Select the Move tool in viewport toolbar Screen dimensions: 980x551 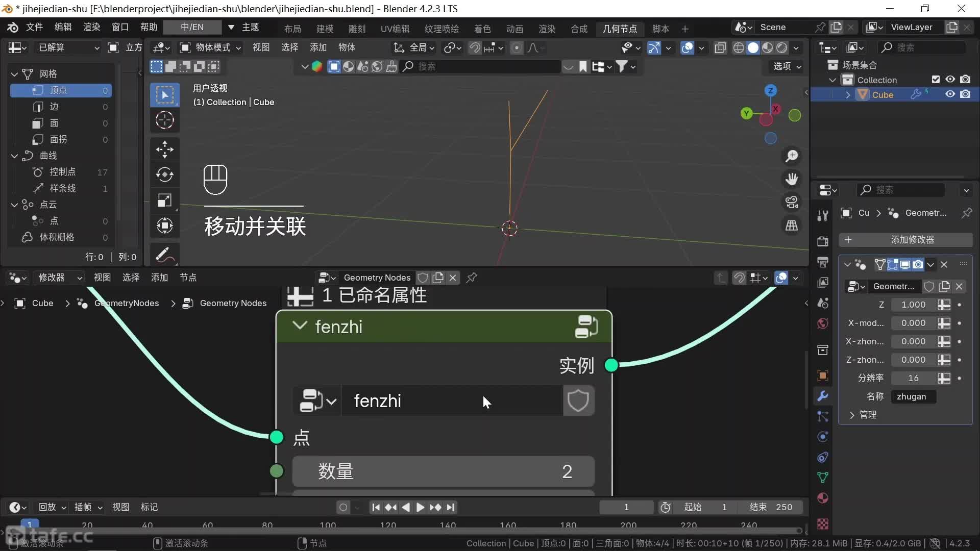(x=164, y=149)
